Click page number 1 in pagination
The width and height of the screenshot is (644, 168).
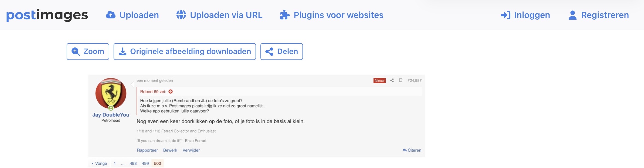pos(115,163)
